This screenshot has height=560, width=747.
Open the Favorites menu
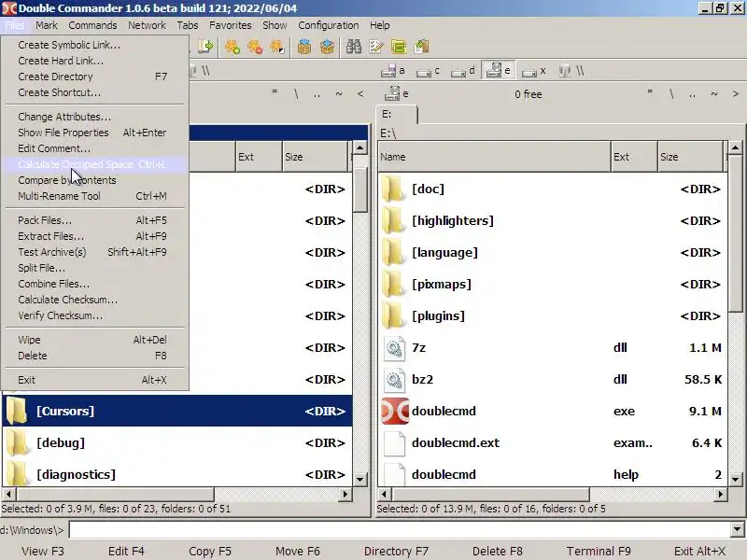(230, 25)
